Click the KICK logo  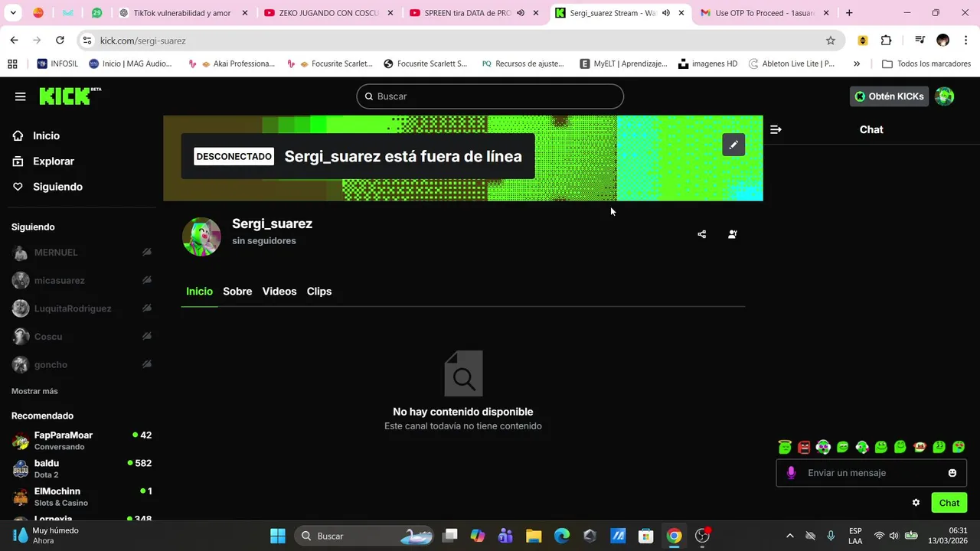pyautogui.click(x=70, y=96)
